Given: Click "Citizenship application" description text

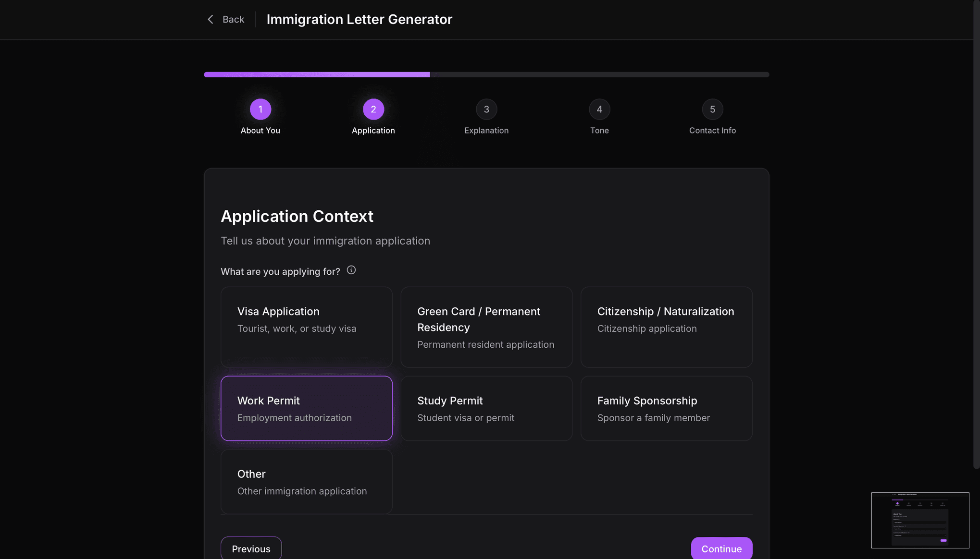Looking at the screenshot, I should (647, 328).
